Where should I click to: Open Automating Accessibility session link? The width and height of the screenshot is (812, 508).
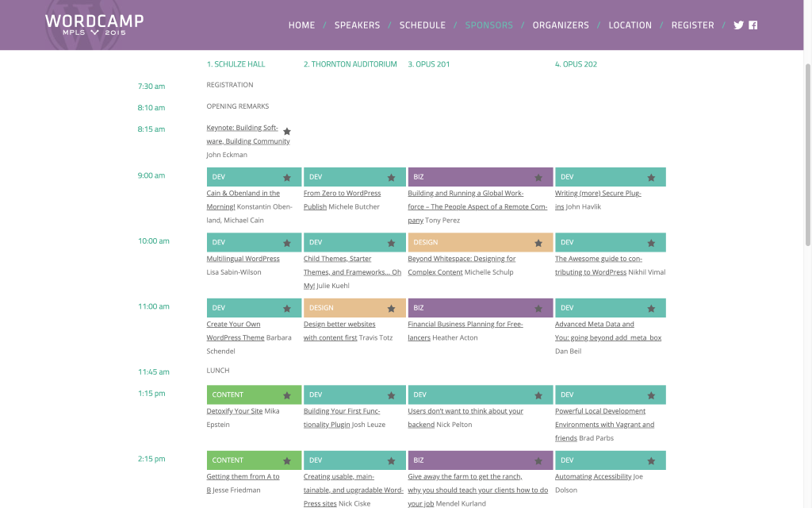click(x=593, y=477)
